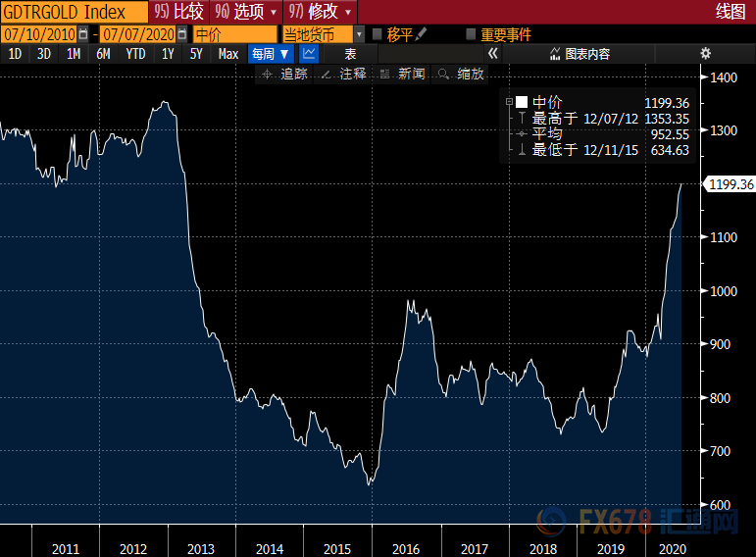This screenshot has height=557, width=756.
Task: Open the end date calendar picker icon
Action: (181, 34)
